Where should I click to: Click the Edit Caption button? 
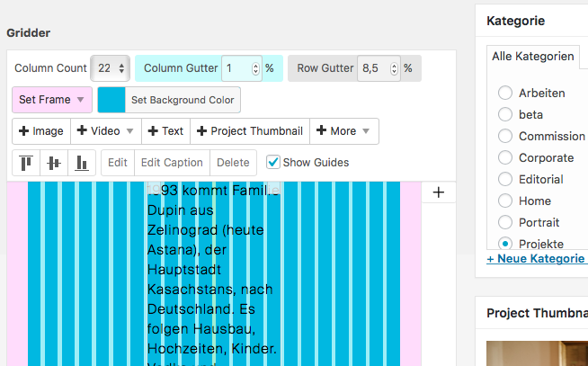[x=172, y=163]
